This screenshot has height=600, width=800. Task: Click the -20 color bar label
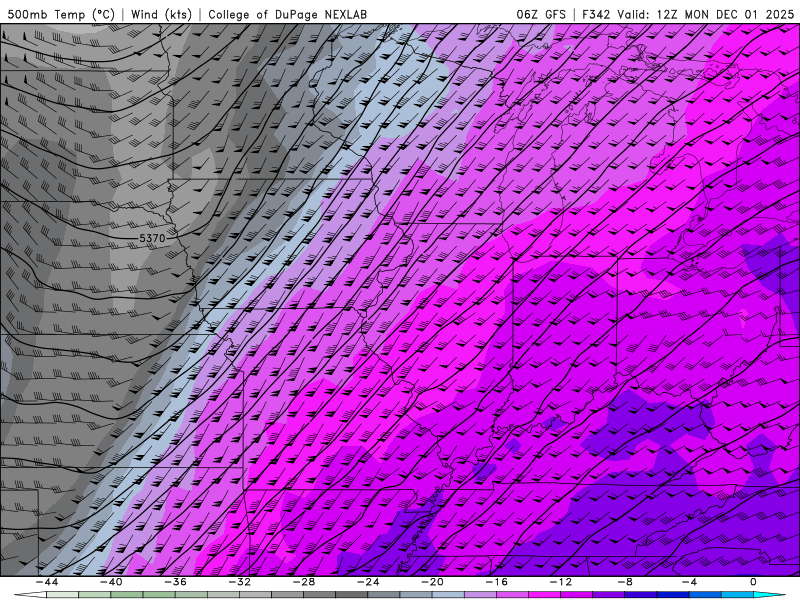(432, 582)
